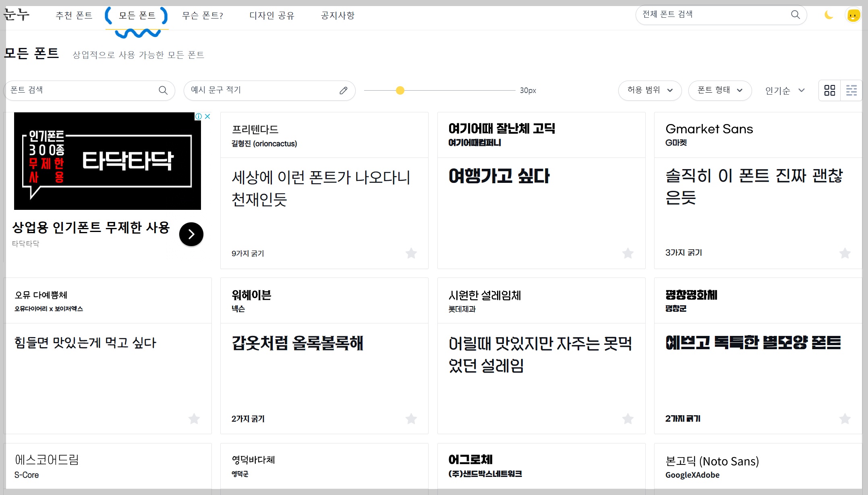868x495 pixels.
Task: Click the GoogleXAdobe author name
Action: click(692, 475)
